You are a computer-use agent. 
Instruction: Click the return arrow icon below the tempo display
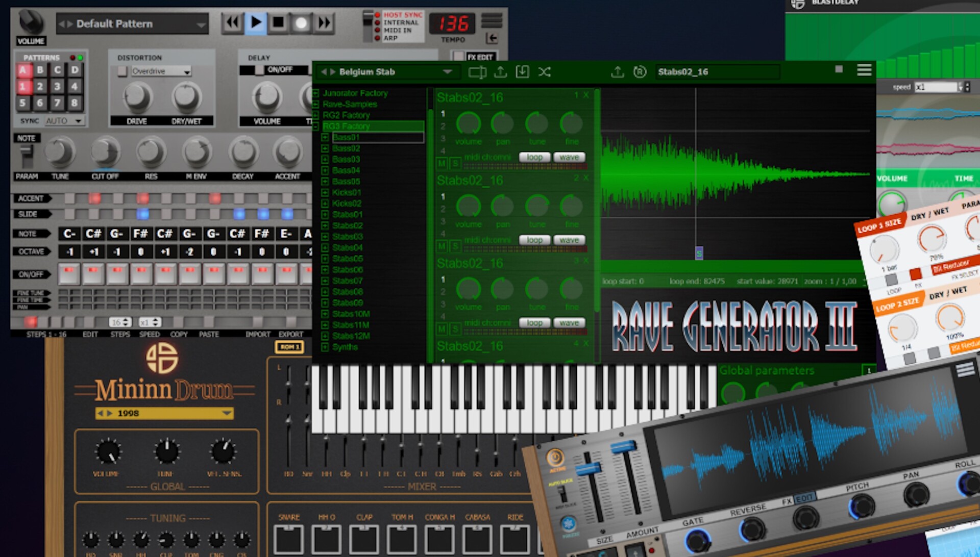492,37
